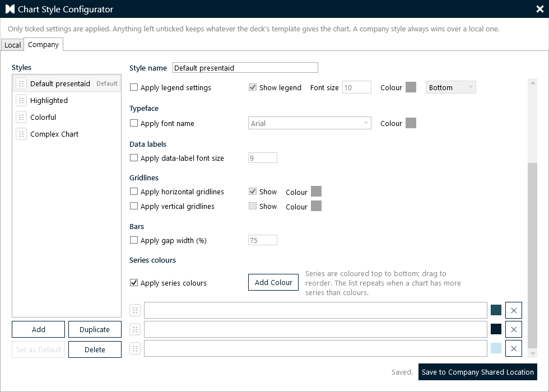Remove the dark navy series colour

pyautogui.click(x=514, y=329)
